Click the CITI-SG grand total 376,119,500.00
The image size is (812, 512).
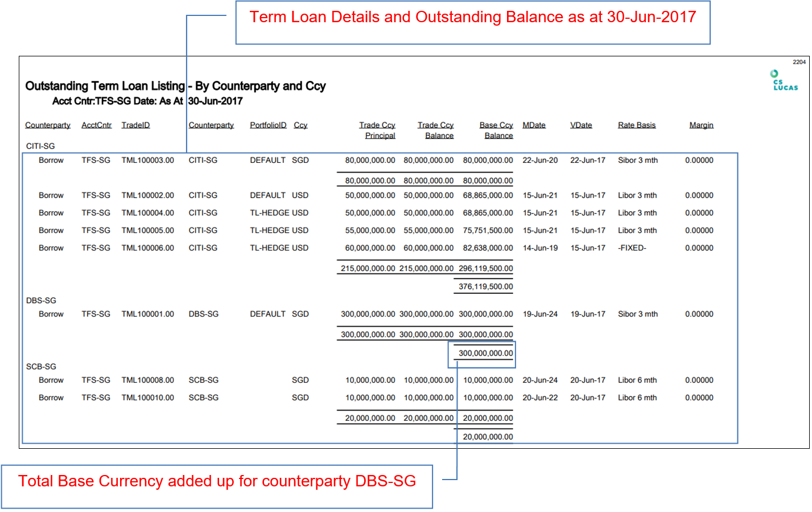[485, 287]
